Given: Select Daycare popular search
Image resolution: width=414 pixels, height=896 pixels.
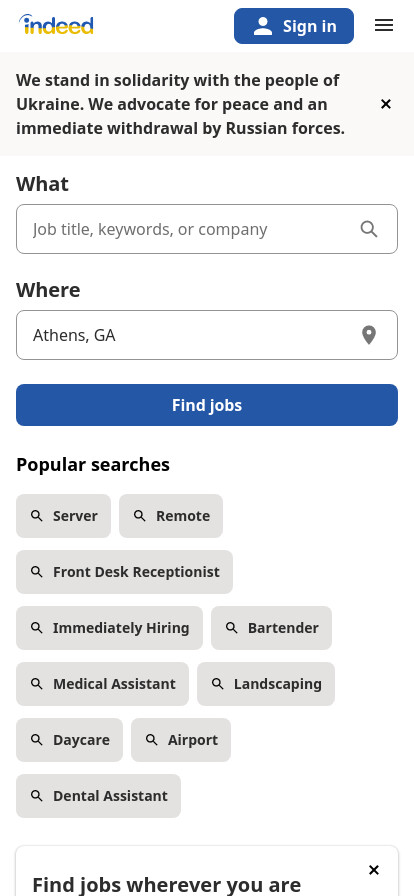Looking at the screenshot, I should (69, 740).
